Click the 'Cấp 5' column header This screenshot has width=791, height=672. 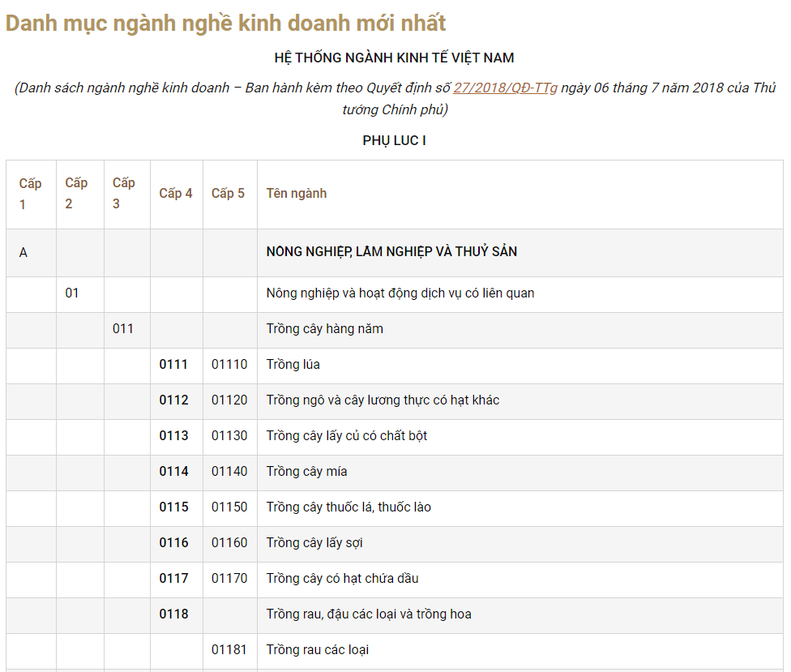(x=228, y=194)
